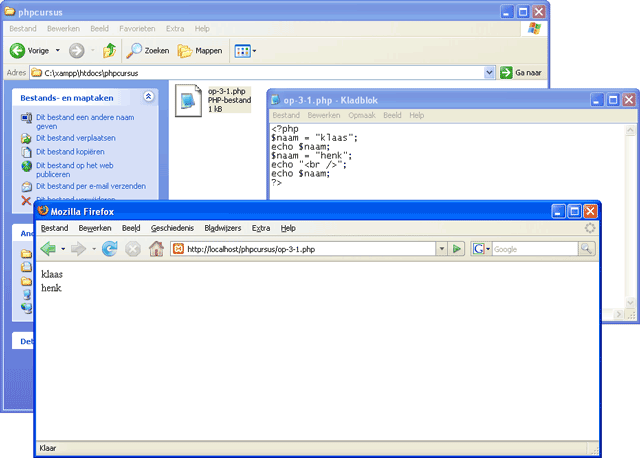640x458 pixels.
Task: Open the Vorige history dropdown arrow
Action: [58, 51]
